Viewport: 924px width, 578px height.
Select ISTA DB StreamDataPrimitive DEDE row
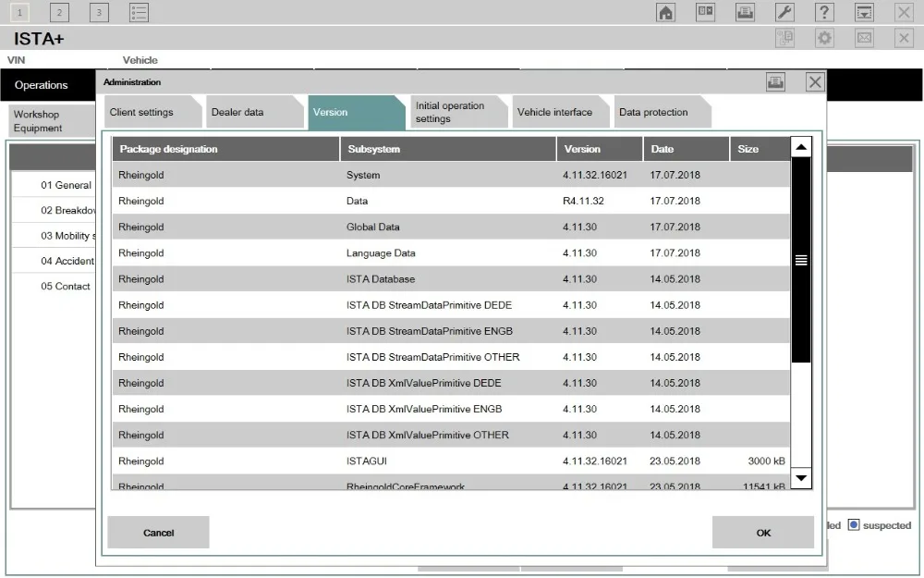point(451,305)
